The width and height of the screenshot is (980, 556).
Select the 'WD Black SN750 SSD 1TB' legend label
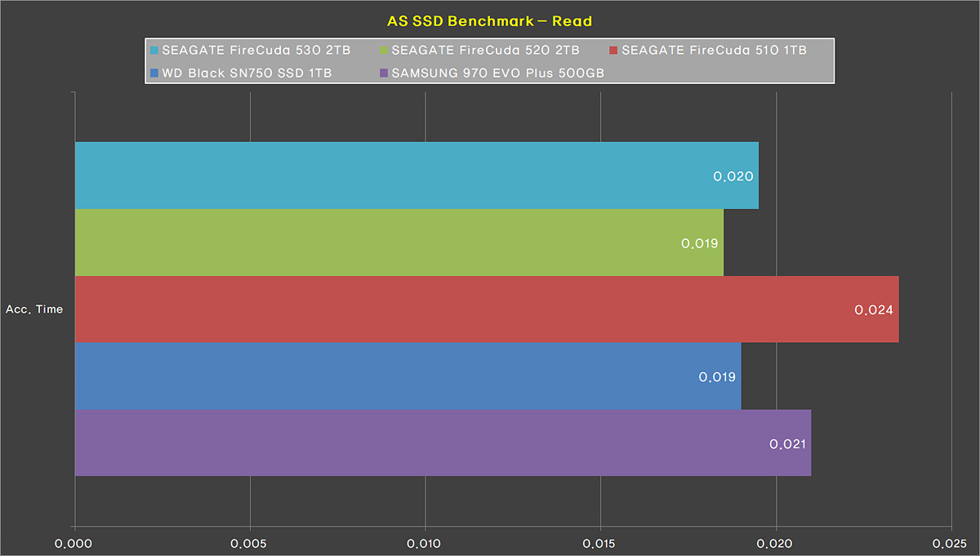247,73
